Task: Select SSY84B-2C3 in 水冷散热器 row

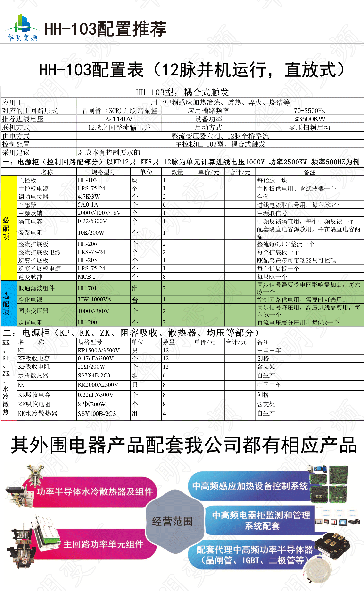Action: [94, 375]
